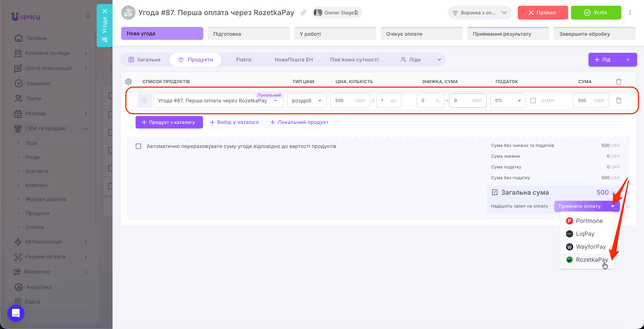Open product list settings gear
644x329 pixels.
pyautogui.click(x=128, y=81)
